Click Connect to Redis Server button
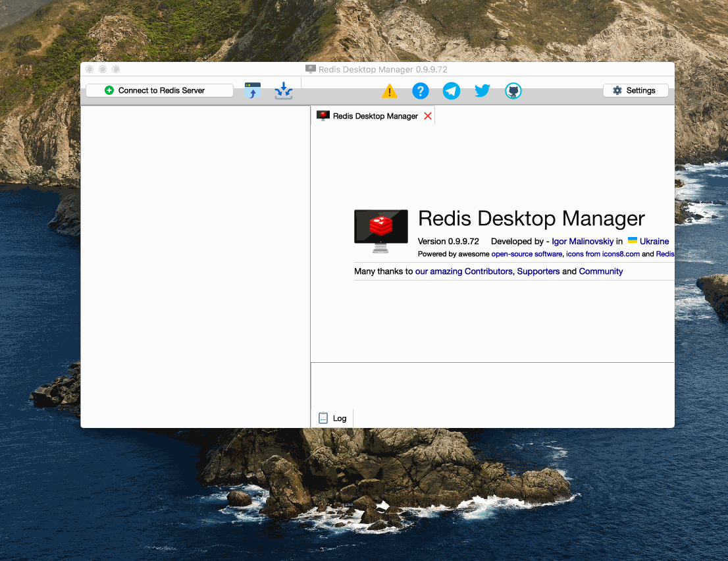Image resolution: width=728 pixels, height=561 pixels. [159, 91]
